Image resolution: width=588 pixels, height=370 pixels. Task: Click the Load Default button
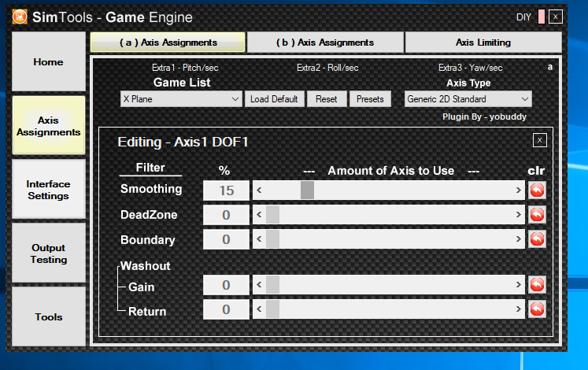(x=274, y=99)
